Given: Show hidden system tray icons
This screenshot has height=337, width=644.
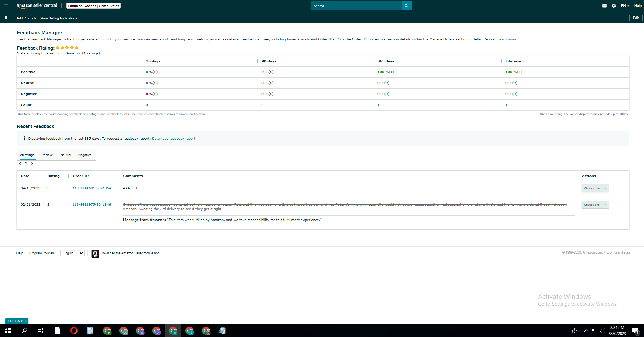Looking at the screenshot, I should click(x=586, y=331).
